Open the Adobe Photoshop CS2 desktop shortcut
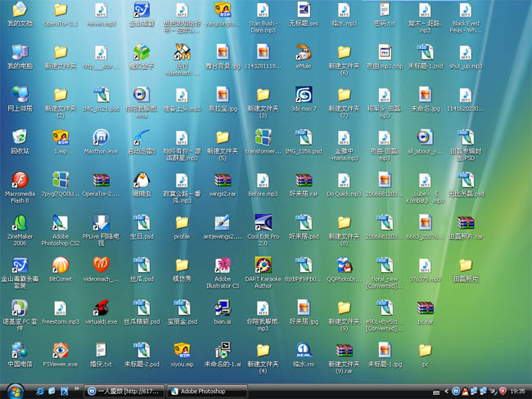Viewport: 532px width, 399px height. click(60, 223)
